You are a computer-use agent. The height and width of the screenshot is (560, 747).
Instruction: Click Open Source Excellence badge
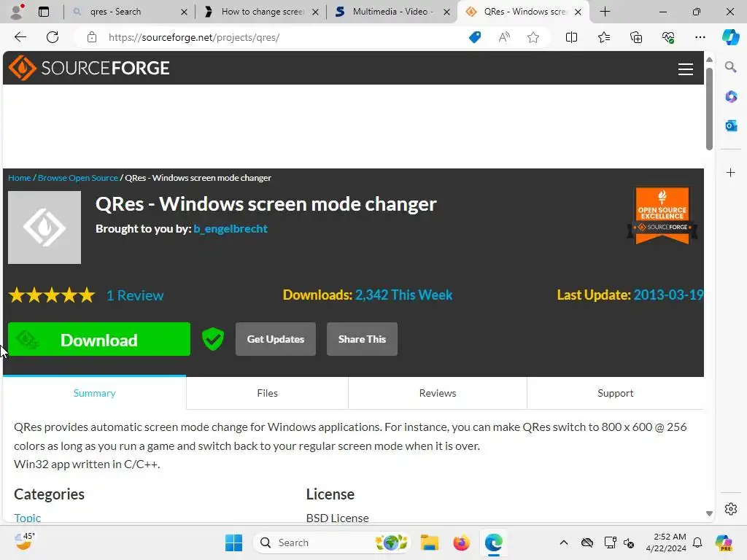click(x=662, y=215)
